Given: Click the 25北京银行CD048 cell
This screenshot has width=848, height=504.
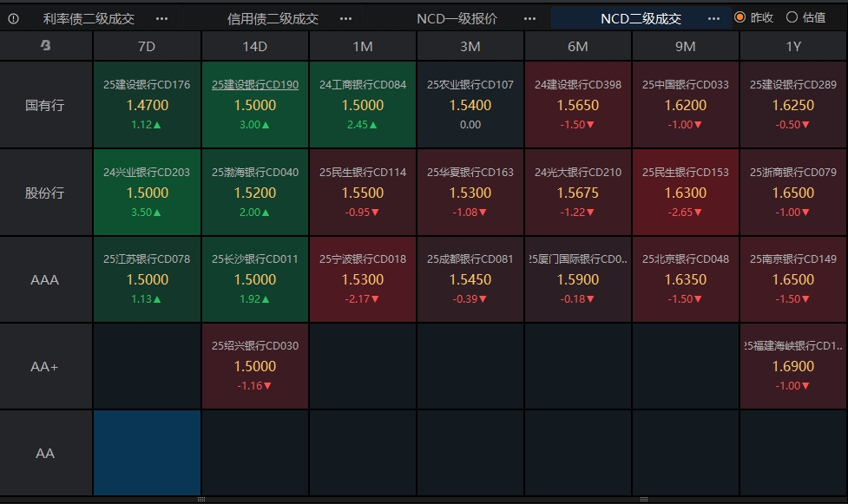Looking at the screenshot, I should (685, 279).
